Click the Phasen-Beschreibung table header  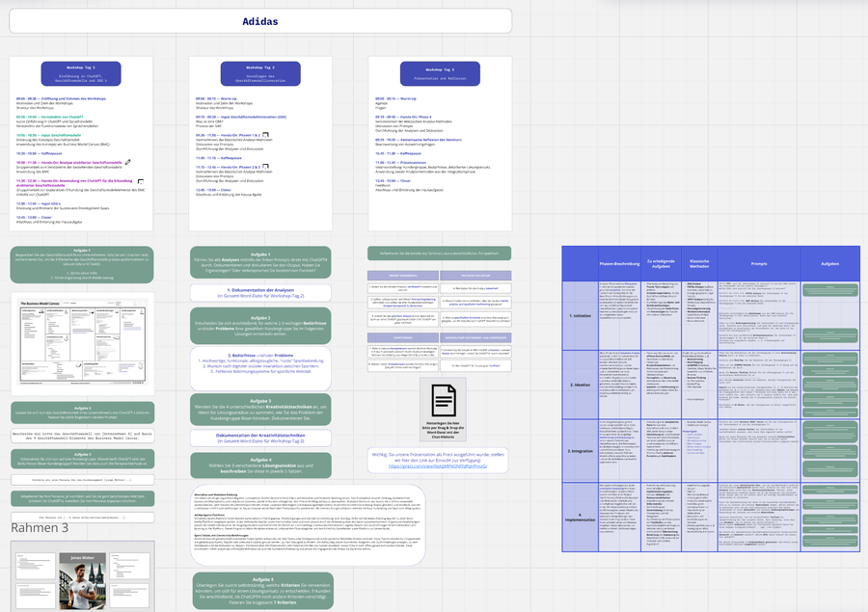[x=619, y=264]
